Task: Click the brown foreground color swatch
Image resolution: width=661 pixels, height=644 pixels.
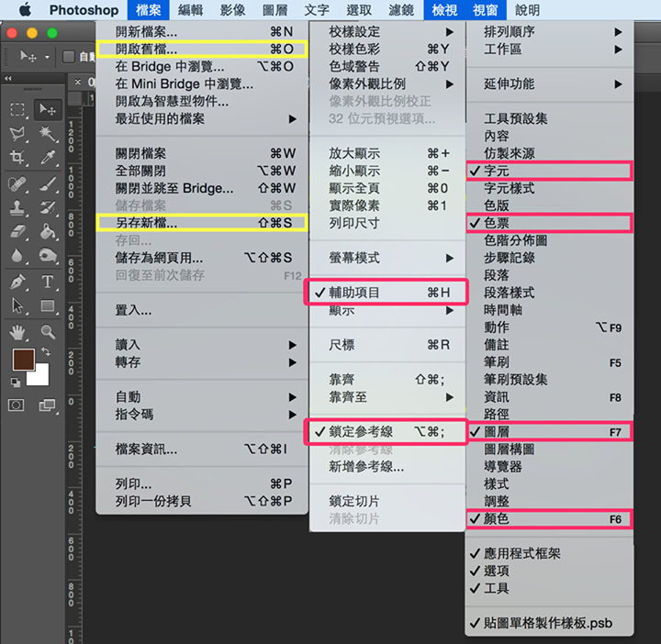Action: coord(23,360)
